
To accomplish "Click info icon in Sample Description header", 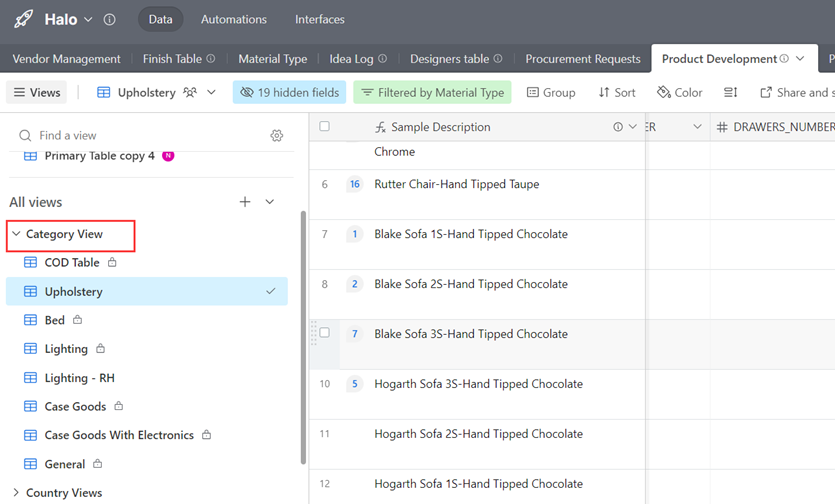I will (618, 127).
